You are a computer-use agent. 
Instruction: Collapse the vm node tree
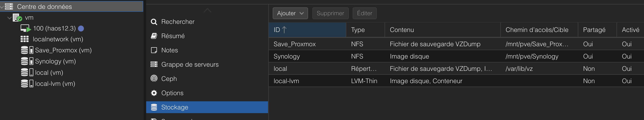pos(10,18)
